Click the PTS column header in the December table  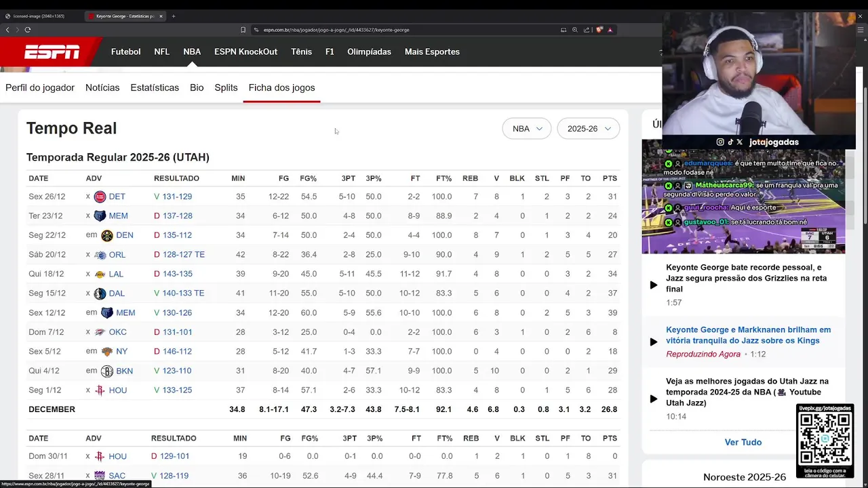pyautogui.click(x=610, y=178)
